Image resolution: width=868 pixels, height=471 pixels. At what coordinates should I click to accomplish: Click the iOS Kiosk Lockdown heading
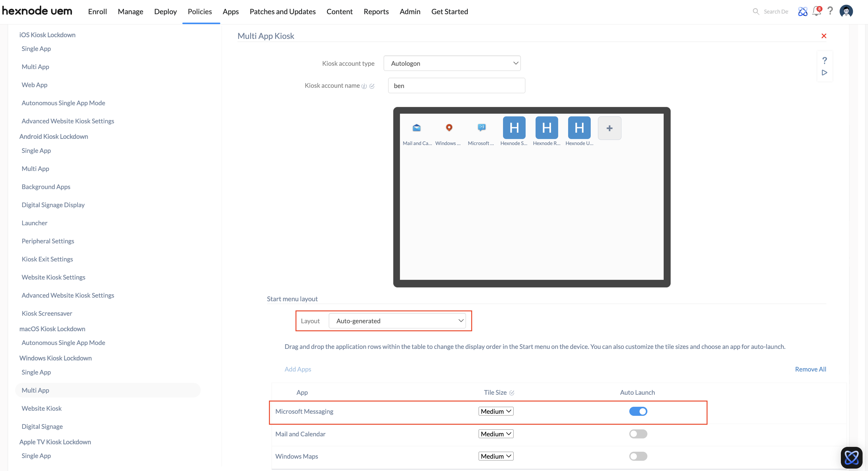pos(47,35)
